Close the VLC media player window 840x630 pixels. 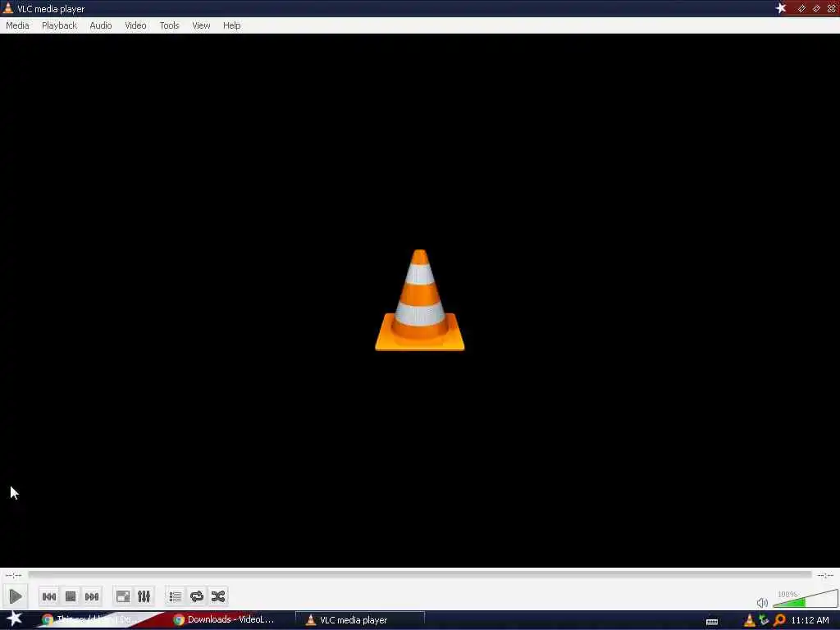tap(832, 8)
